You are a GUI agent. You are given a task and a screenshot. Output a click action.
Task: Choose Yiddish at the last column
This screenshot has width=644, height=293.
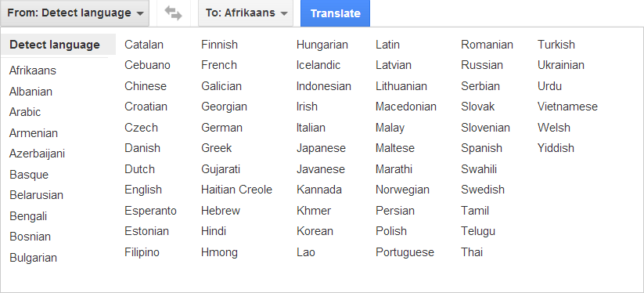(556, 148)
